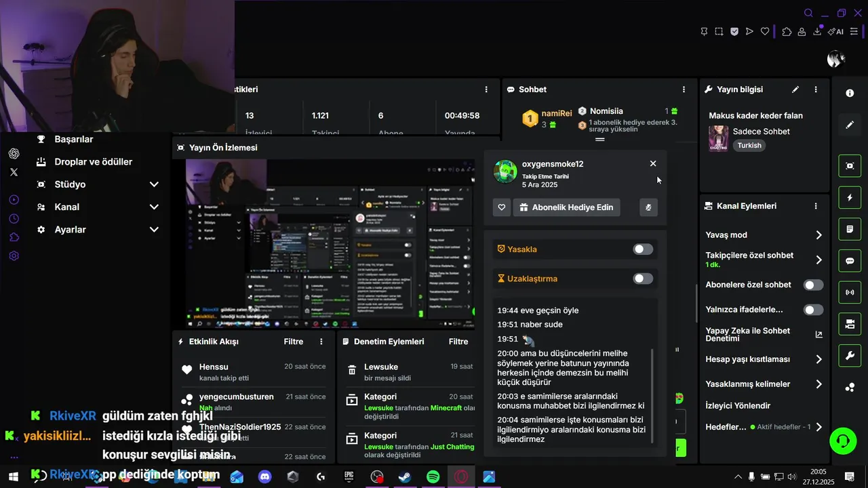Open the privacy shield icon in toolbar

734,31
